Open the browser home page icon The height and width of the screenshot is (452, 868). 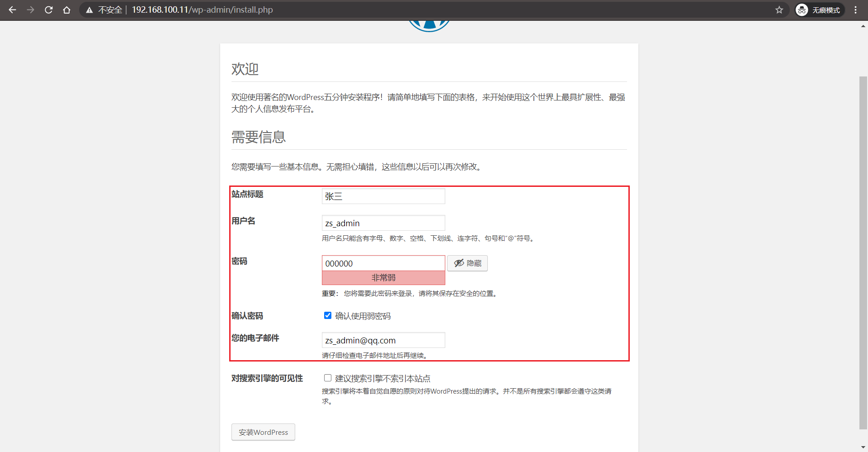(x=67, y=10)
